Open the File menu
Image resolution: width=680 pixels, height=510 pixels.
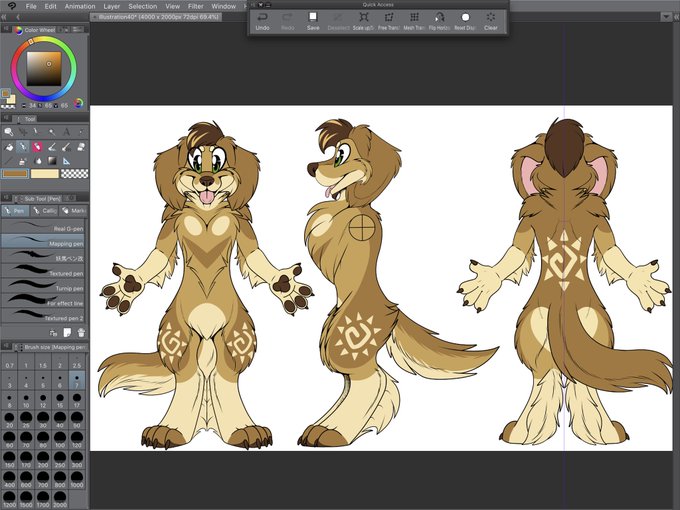31,6
